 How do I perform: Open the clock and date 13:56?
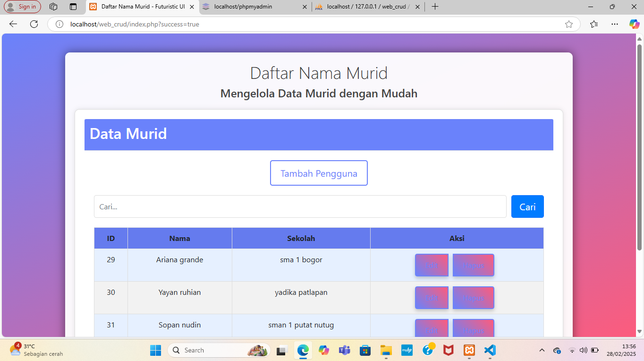(621, 350)
